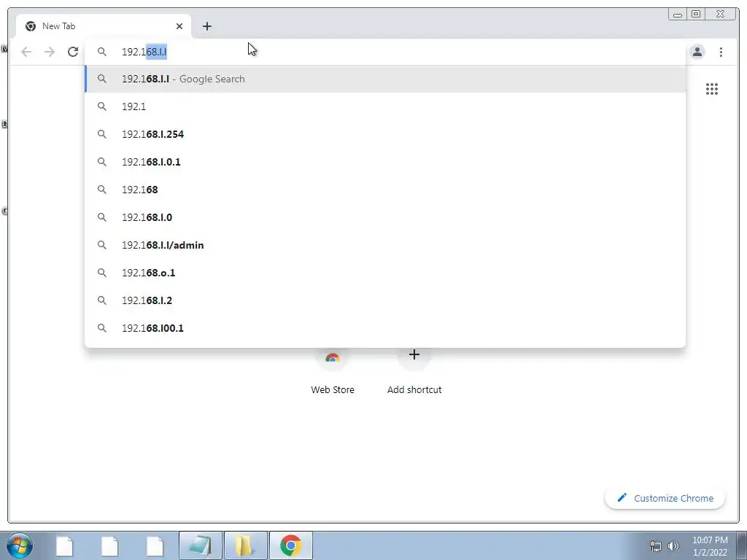Select the New Tab tab

click(104, 26)
